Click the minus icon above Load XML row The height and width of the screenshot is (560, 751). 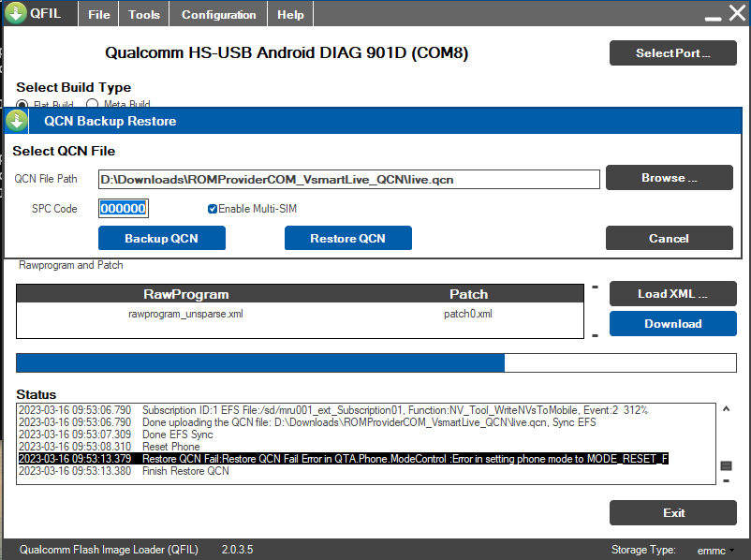click(595, 287)
